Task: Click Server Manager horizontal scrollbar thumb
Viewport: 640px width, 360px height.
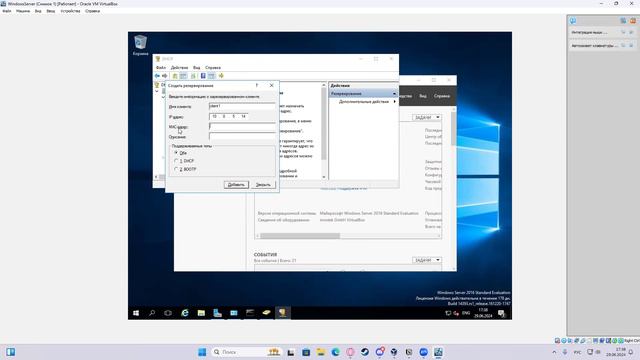Action: pos(300,236)
